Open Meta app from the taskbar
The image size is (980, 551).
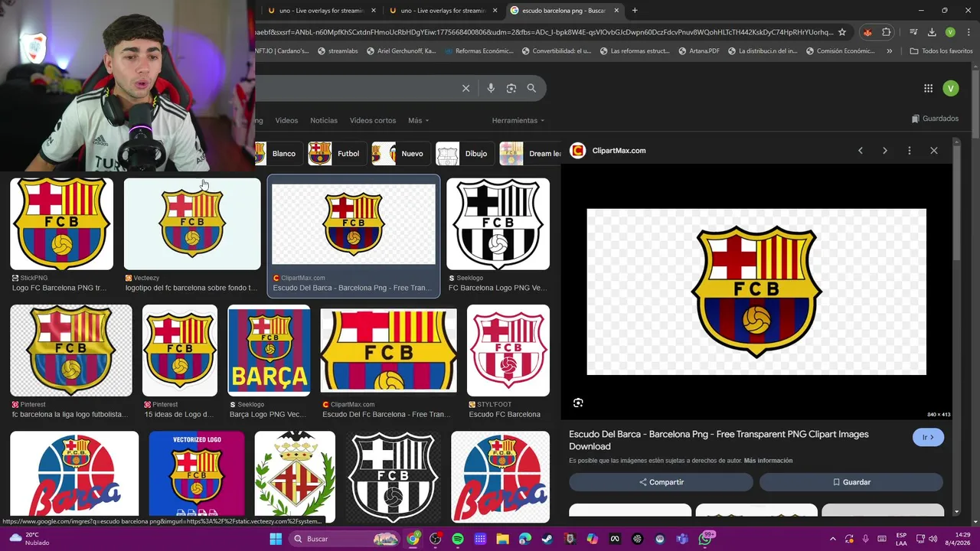click(x=614, y=539)
